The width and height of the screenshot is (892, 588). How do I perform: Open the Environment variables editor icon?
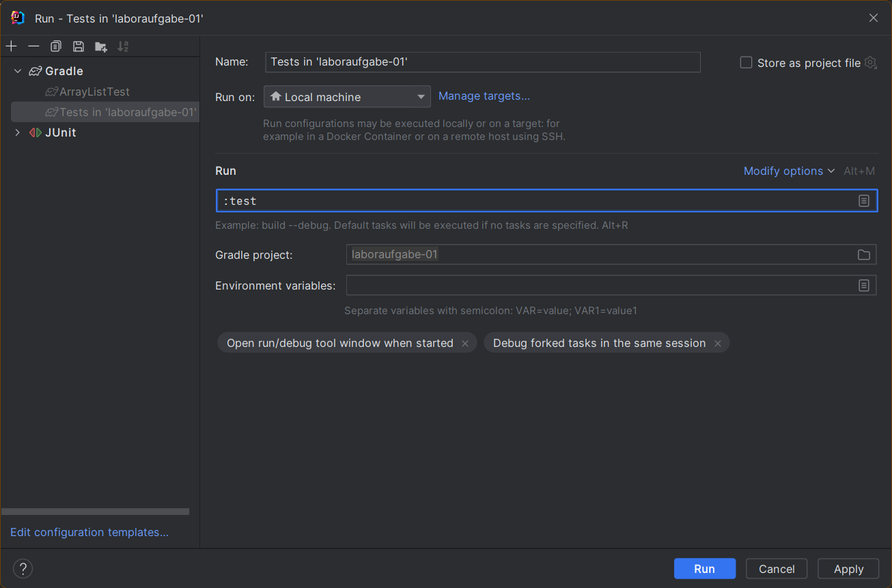864,285
